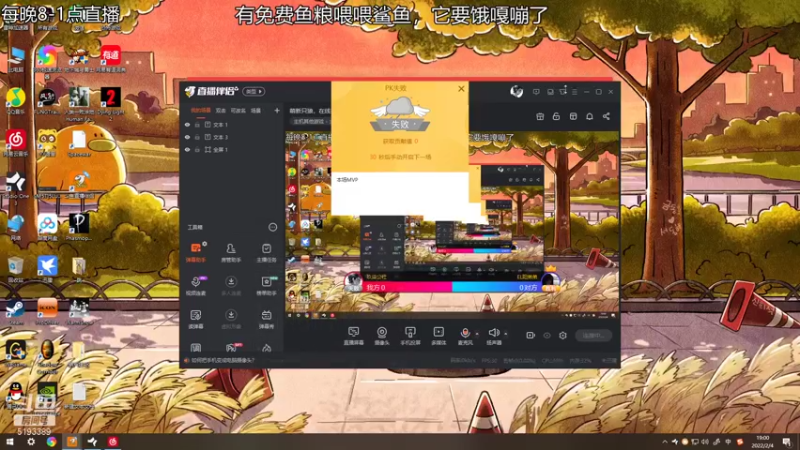The height and width of the screenshot is (450, 800).
Task: Hide the 文本 3 source via eye icon
Action: (x=187, y=137)
